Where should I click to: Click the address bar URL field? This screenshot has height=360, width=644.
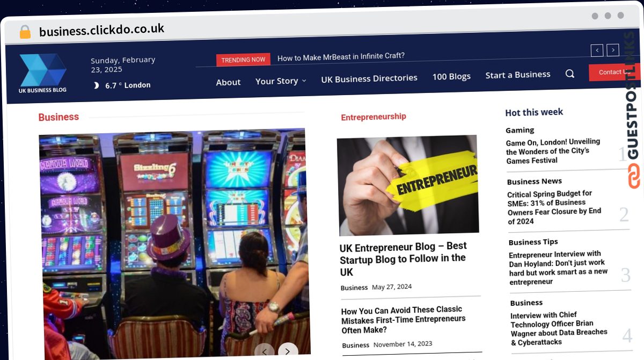(x=102, y=31)
